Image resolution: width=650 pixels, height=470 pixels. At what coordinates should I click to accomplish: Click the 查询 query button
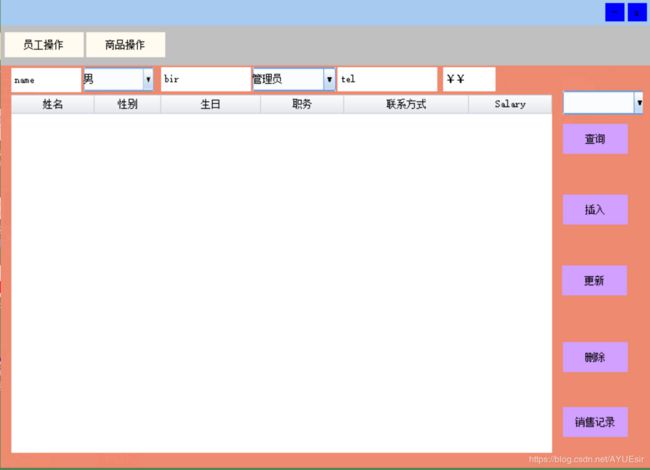pos(595,139)
